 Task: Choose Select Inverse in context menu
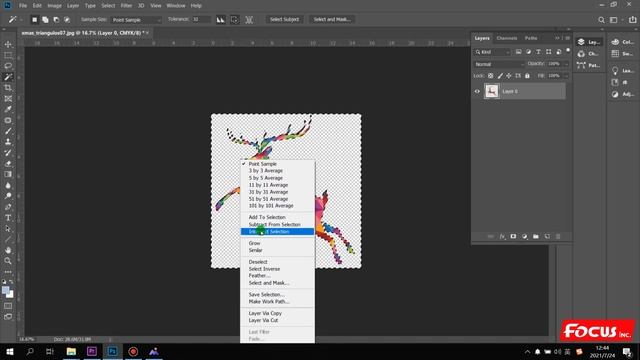pos(264,269)
